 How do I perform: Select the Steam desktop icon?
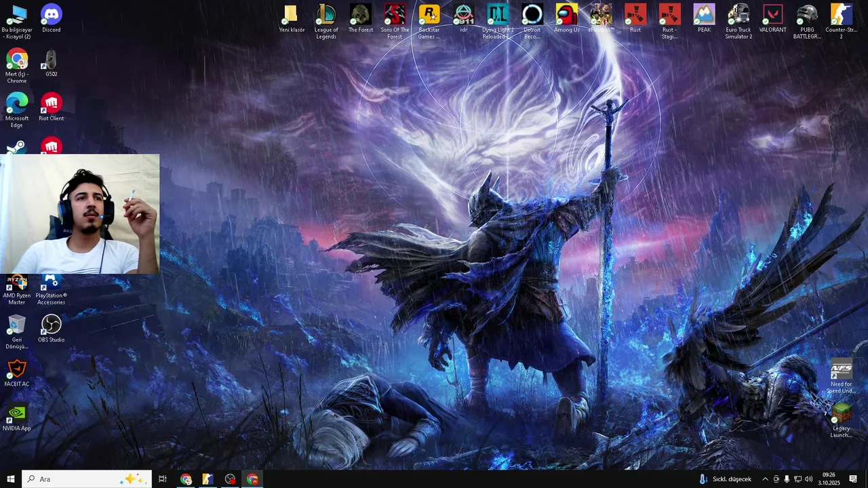tap(17, 146)
